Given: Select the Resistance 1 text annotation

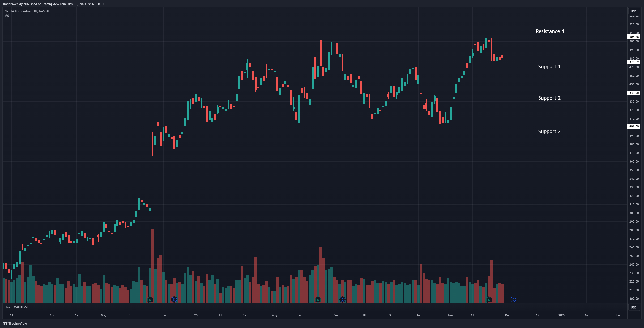Looking at the screenshot, I should pyautogui.click(x=550, y=31).
